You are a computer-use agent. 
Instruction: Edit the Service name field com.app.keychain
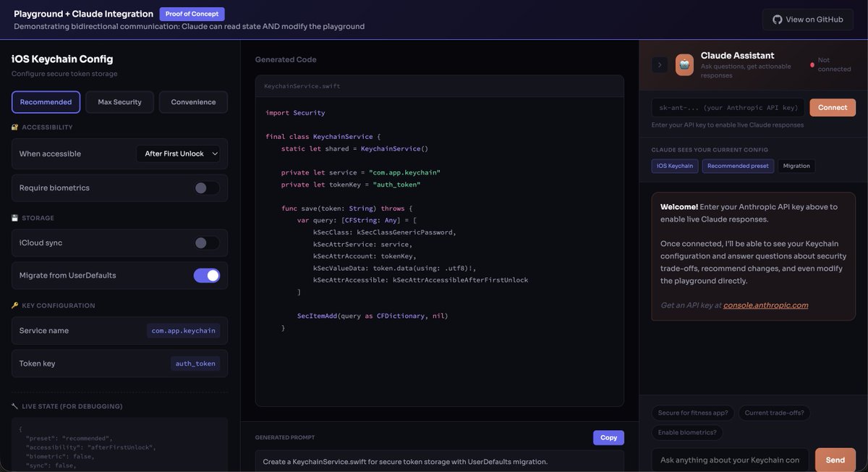pos(183,330)
